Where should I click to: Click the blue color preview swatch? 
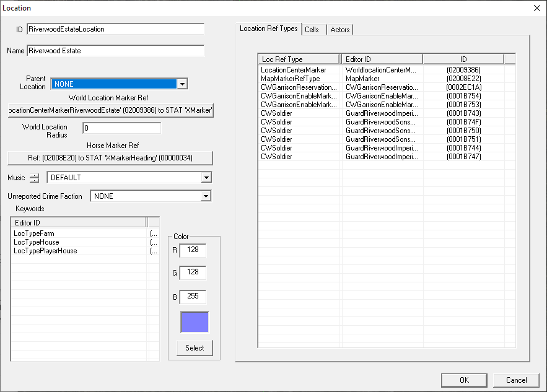(x=194, y=322)
